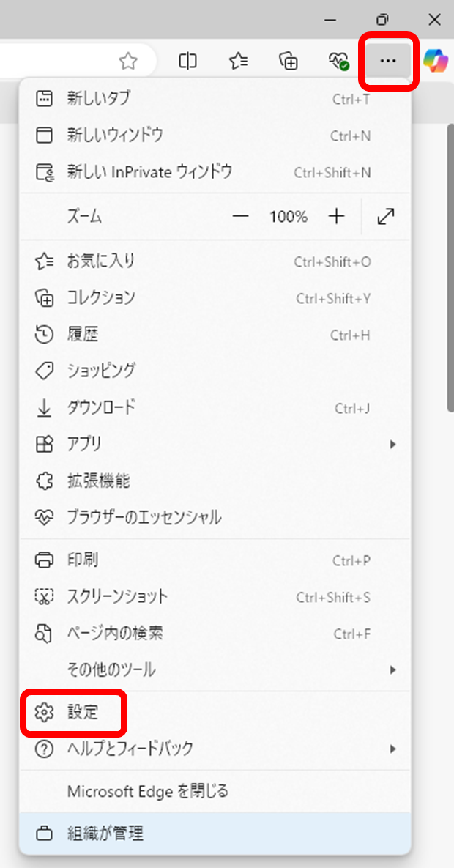Open 履歴 menu entry

click(215, 334)
